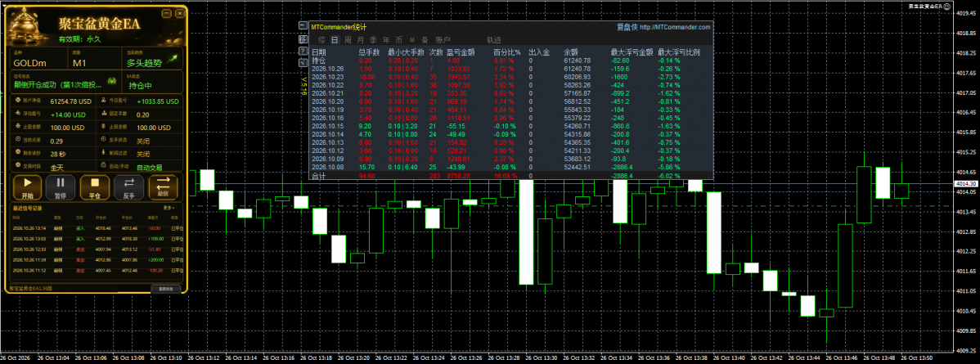980x364 pixels.
Task: Click the news filter icon beside 关闭
Action: [102, 153]
